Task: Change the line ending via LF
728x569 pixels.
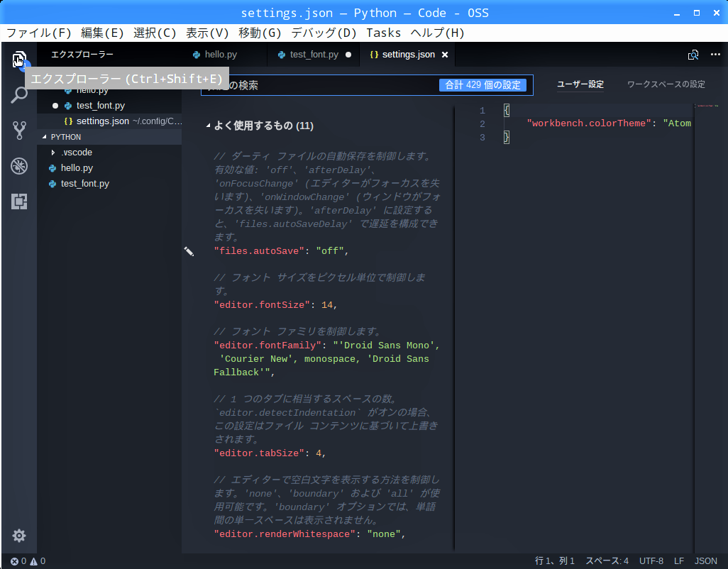Action: [679, 561]
